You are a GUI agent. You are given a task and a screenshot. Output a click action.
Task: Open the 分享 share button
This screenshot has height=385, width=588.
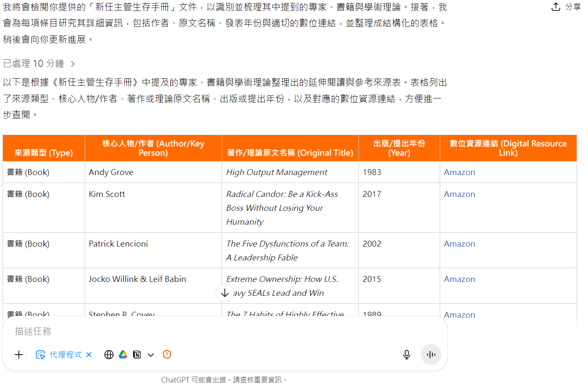pos(567,7)
